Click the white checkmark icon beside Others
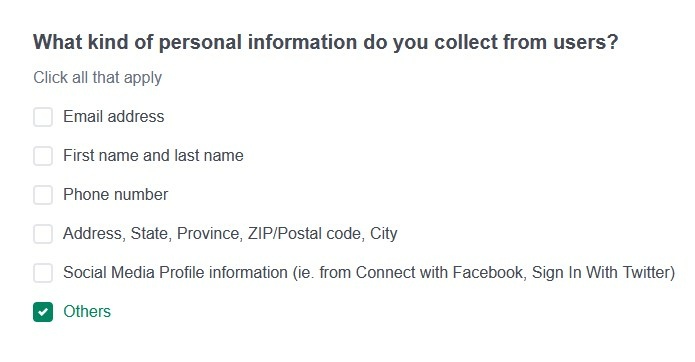The width and height of the screenshot is (695, 362). [x=43, y=312]
